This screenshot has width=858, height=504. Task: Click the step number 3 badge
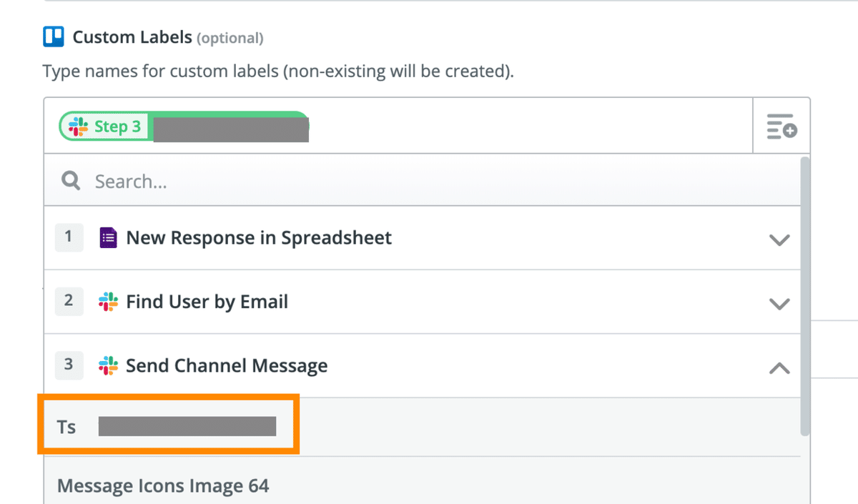click(69, 365)
